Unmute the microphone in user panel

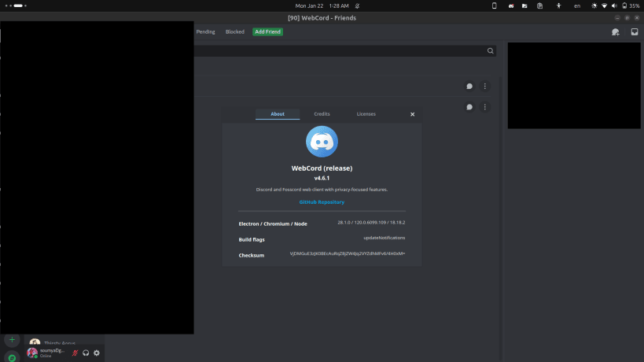(75, 353)
